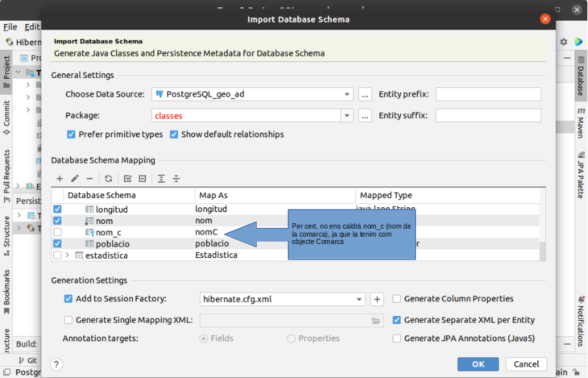This screenshot has height=378, width=588.
Task: Open the Database tool window tab
Action: point(581,77)
